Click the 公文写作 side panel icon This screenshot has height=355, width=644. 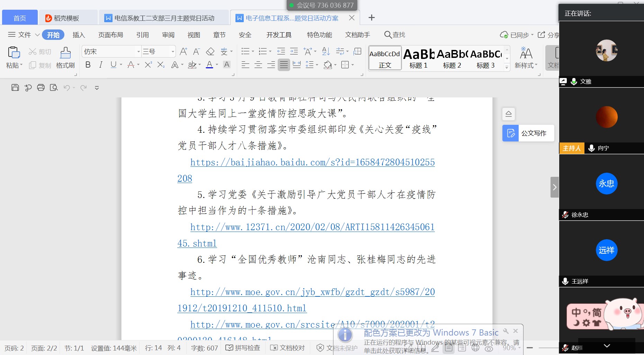click(510, 133)
